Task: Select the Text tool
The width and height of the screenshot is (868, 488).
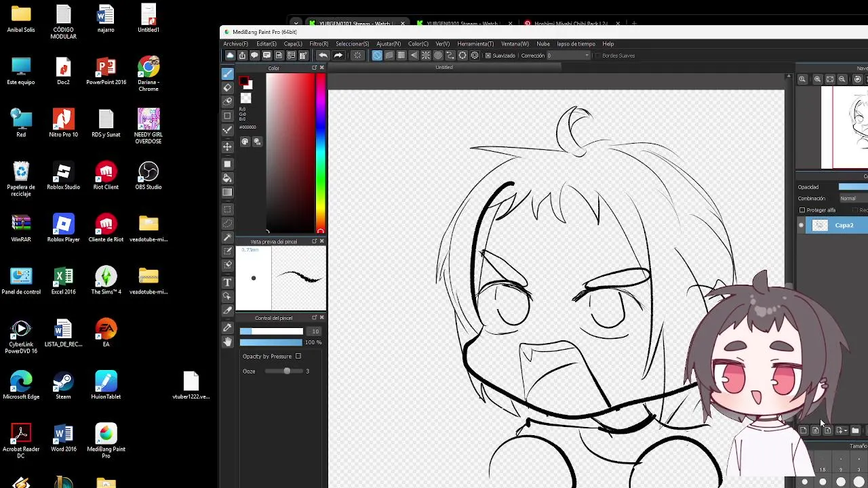Action: click(228, 283)
